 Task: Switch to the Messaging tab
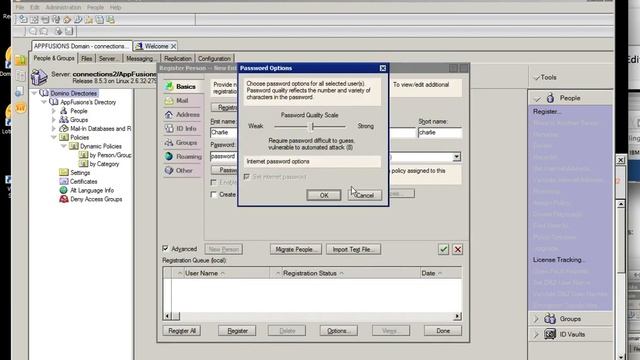[140, 59]
